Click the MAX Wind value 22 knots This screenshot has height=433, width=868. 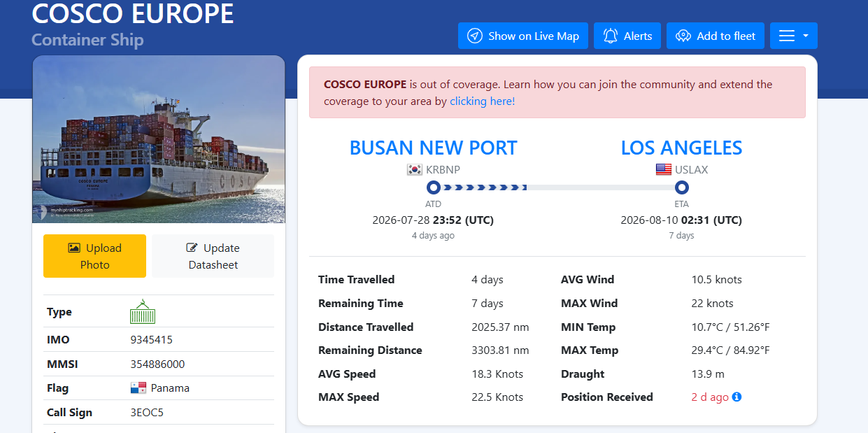(713, 303)
